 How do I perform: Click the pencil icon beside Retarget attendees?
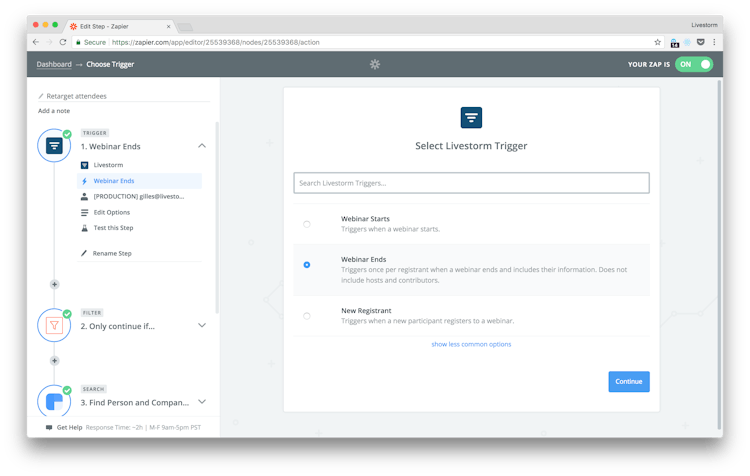click(41, 96)
